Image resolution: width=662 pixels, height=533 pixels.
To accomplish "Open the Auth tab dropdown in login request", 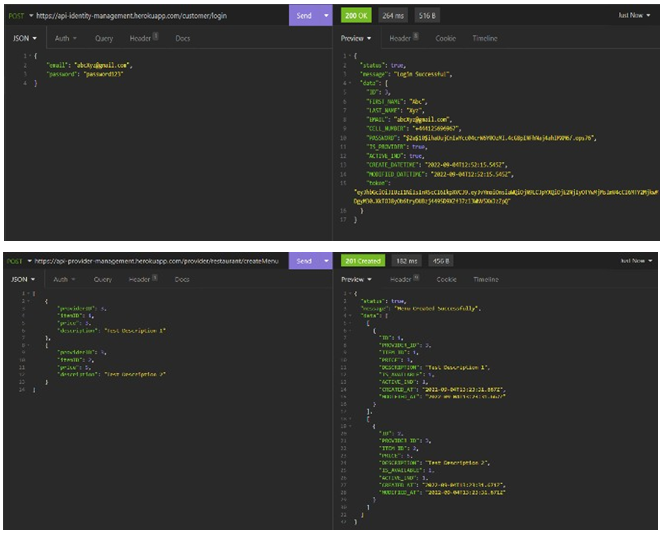I will tap(64, 38).
